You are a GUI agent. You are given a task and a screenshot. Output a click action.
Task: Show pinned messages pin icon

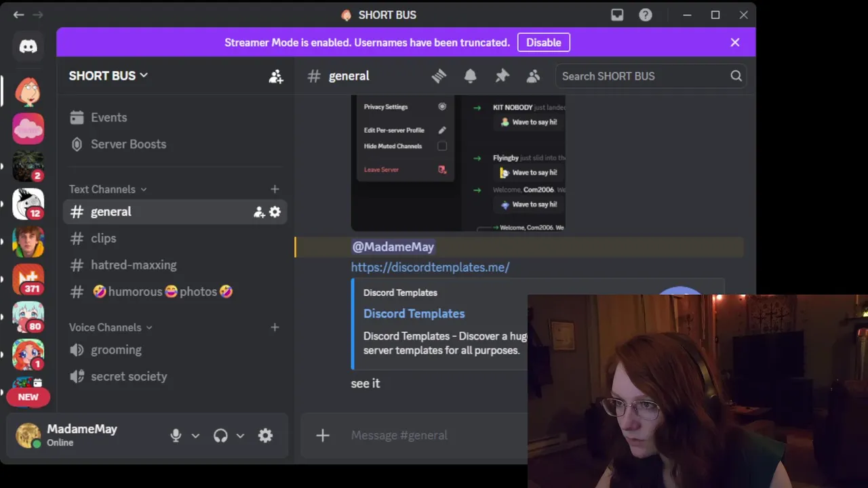[502, 76]
